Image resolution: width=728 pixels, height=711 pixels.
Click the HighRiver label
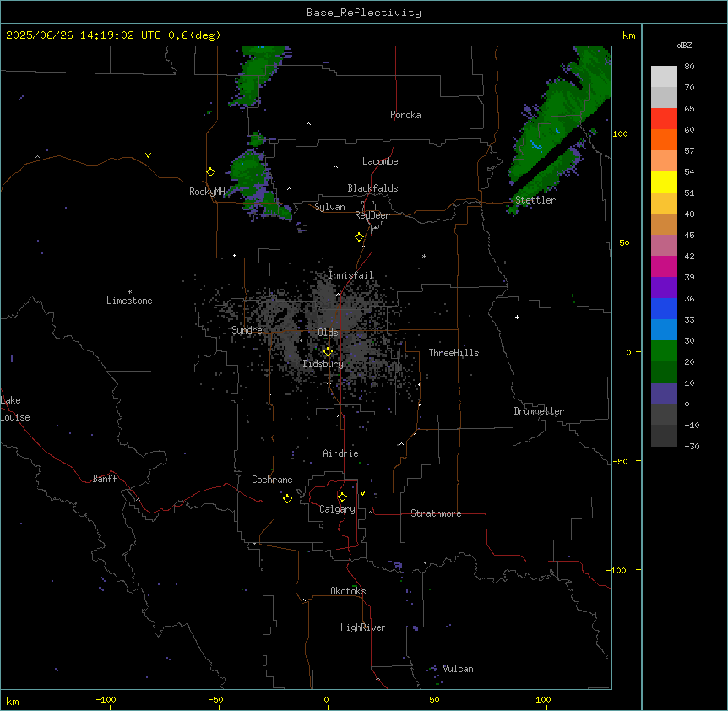tap(362, 627)
